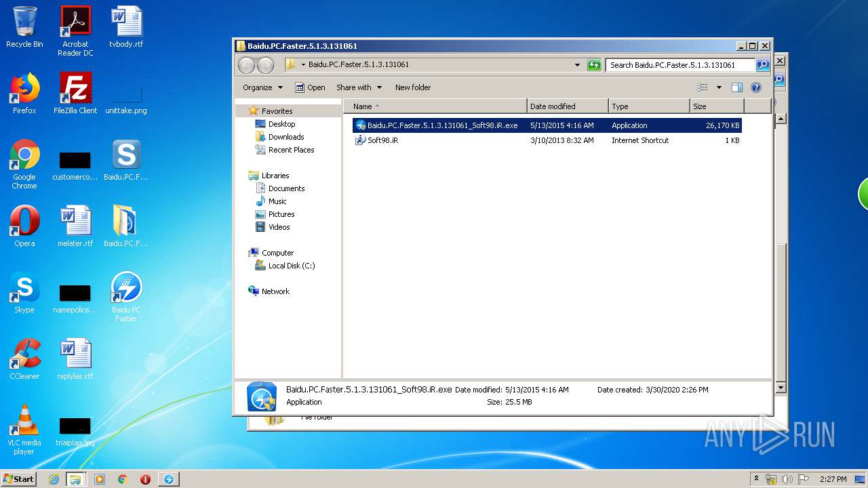Open the Google Chrome desktop shortcut
The width and height of the screenshot is (868, 488).
(24, 164)
